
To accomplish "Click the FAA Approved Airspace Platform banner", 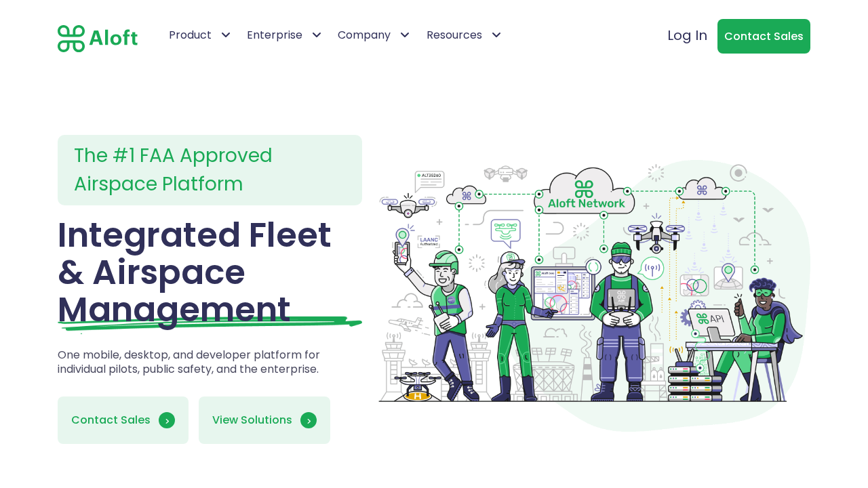I will 210,170.
